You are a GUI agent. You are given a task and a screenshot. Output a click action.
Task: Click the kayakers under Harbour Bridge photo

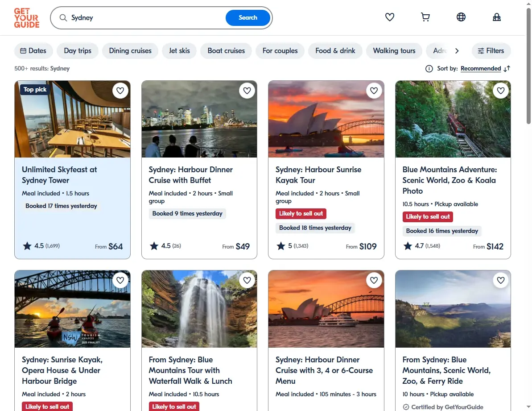(x=72, y=309)
